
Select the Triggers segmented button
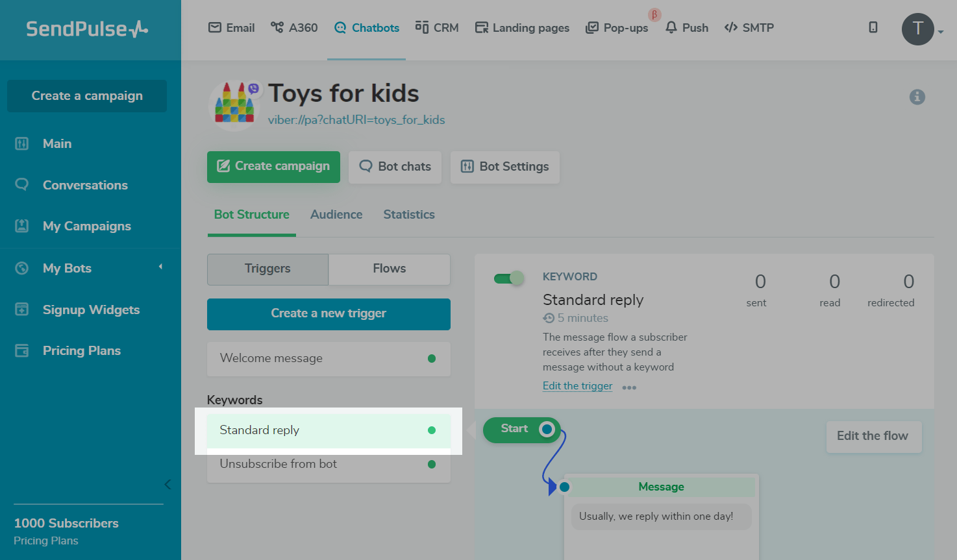coord(267,269)
